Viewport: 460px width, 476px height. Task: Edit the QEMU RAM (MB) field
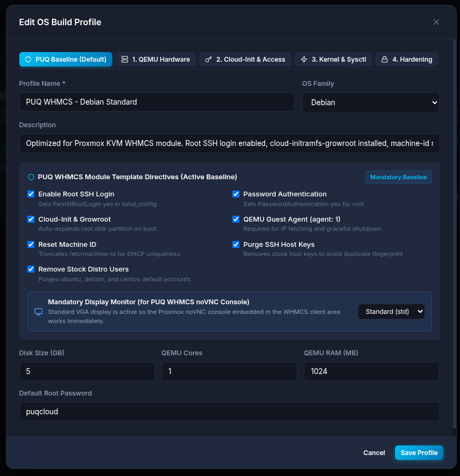[371, 371]
